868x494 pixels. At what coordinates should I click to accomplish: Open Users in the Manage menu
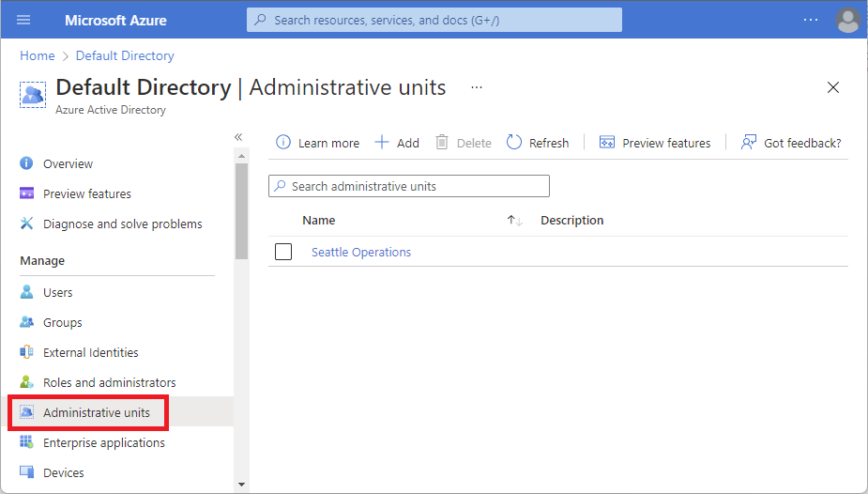pyautogui.click(x=58, y=292)
